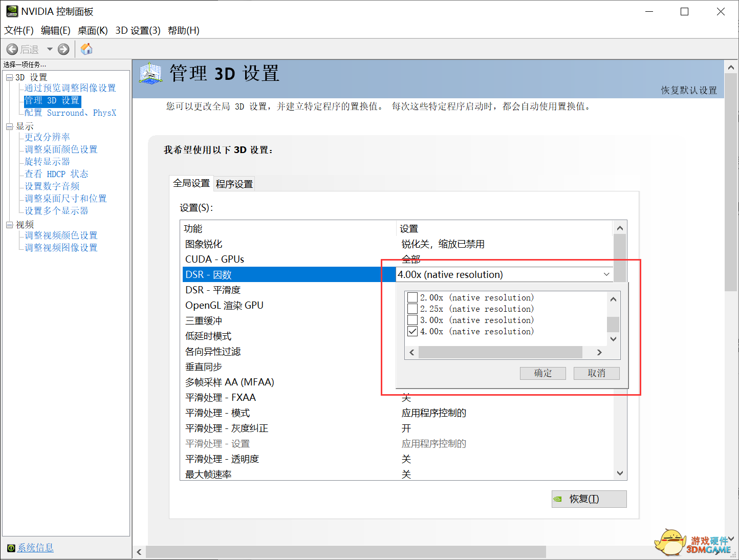The width and height of the screenshot is (739, 560).
Task: Open the 文件(F) menu
Action: pos(19,31)
